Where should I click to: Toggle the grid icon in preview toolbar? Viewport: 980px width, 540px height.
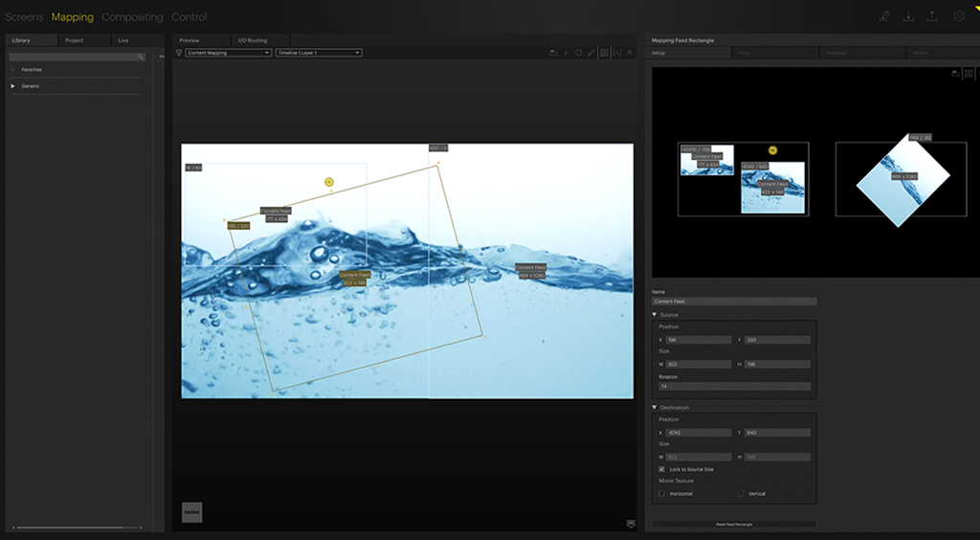604,53
